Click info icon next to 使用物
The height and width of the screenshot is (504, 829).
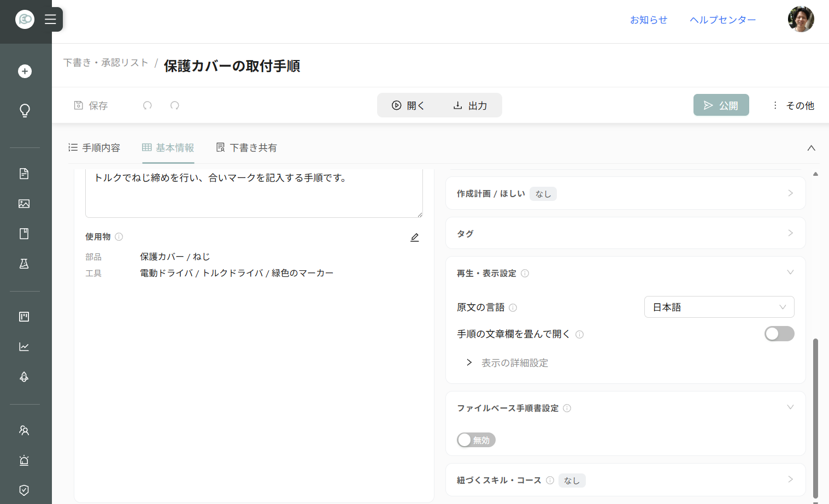(x=119, y=236)
